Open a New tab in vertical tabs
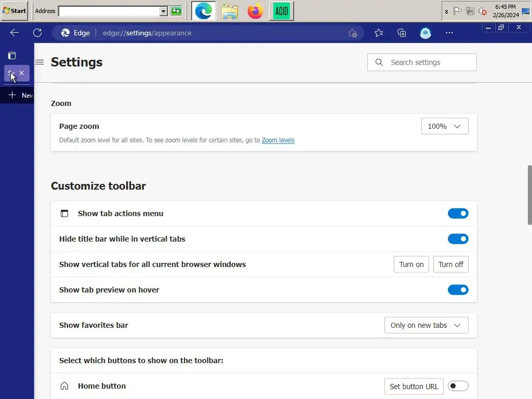Image resolution: width=532 pixels, height=399 pixels. pos(17,96)
